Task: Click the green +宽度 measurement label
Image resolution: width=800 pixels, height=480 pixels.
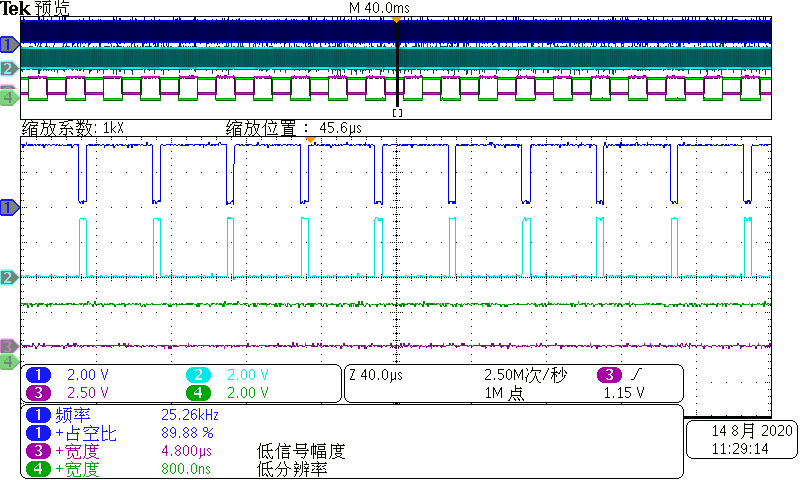Action: coord(77,469)
